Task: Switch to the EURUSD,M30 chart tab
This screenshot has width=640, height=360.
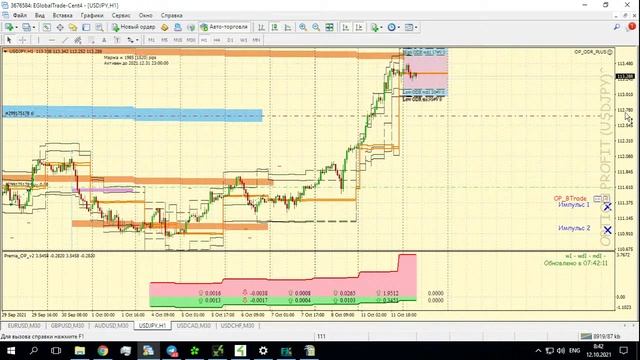Action: coord(24,326)
